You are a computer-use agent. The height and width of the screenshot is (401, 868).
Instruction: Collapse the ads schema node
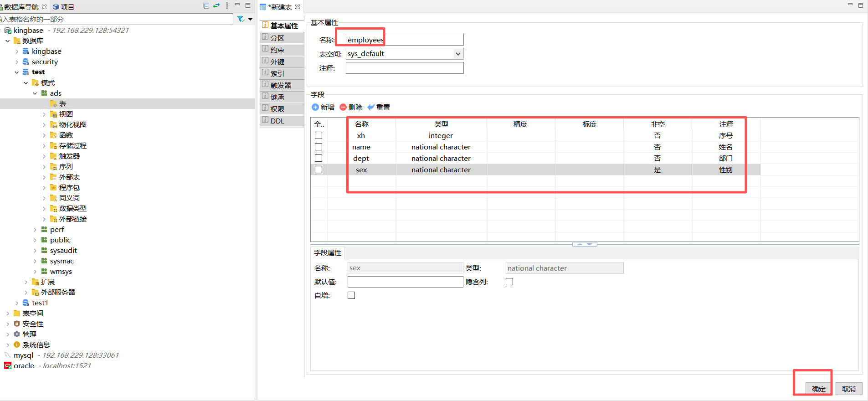point(35,93)
